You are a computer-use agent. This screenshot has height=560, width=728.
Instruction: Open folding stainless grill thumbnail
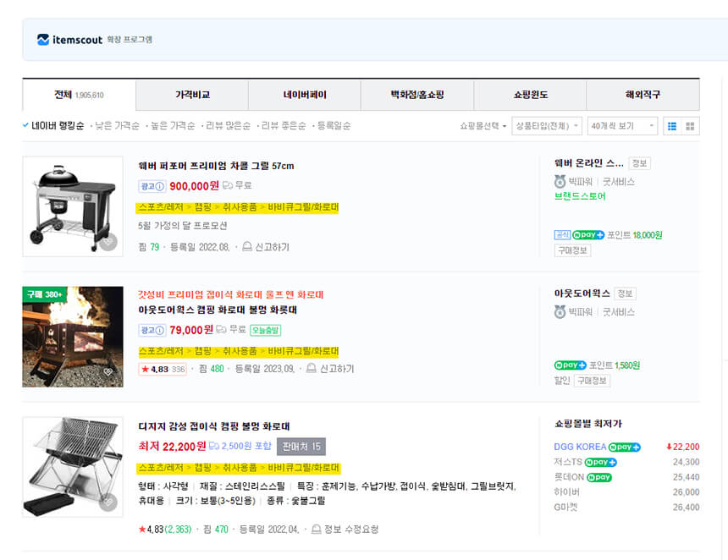73,467
